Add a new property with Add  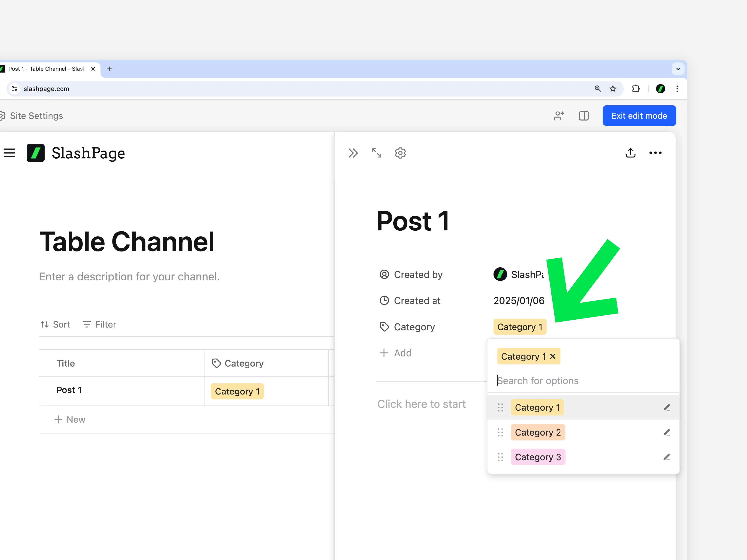(395, 353)
